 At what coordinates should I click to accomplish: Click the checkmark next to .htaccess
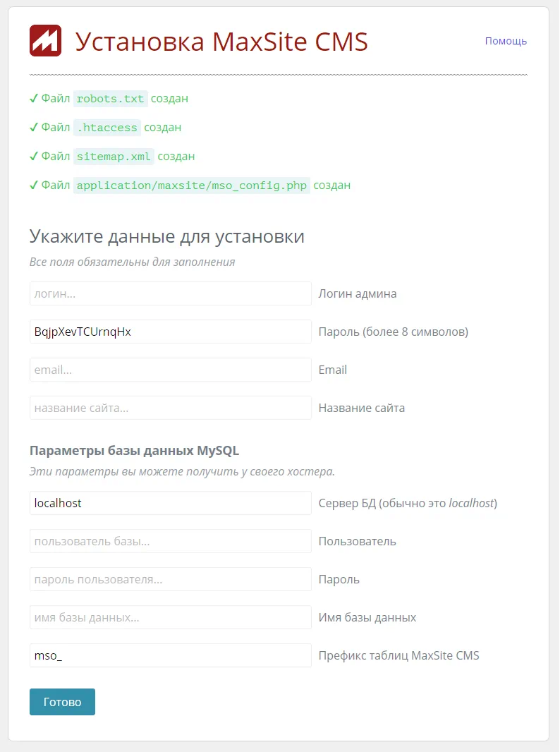pos(34,127)
